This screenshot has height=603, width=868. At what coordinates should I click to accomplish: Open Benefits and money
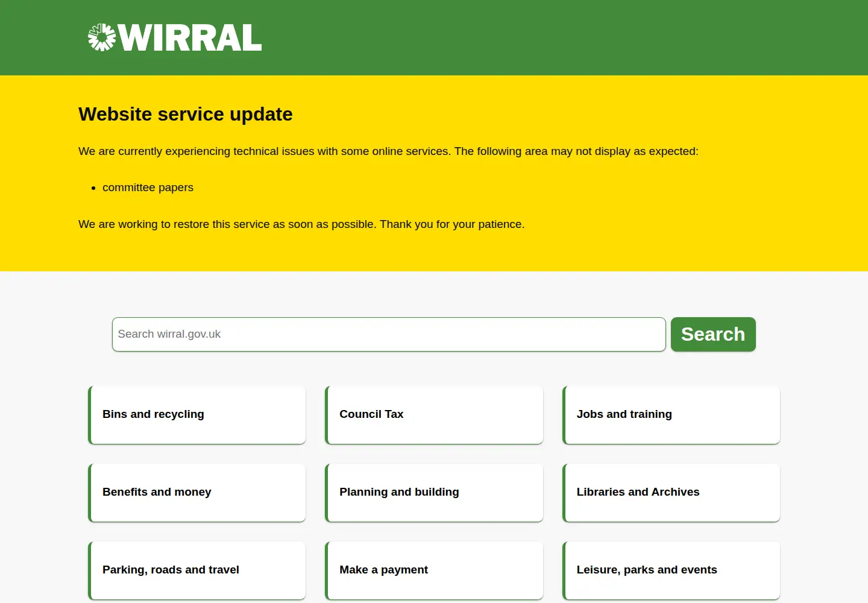point(197,493)
